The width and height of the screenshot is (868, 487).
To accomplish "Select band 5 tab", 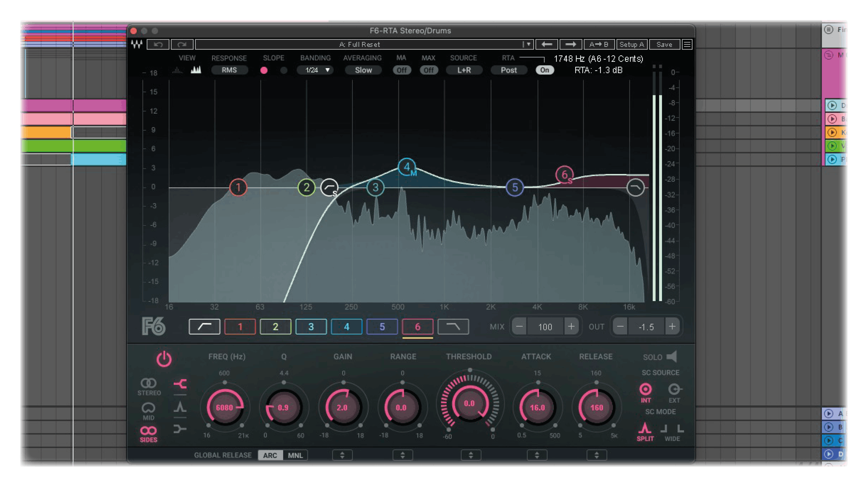I will (x=382, y=326).
